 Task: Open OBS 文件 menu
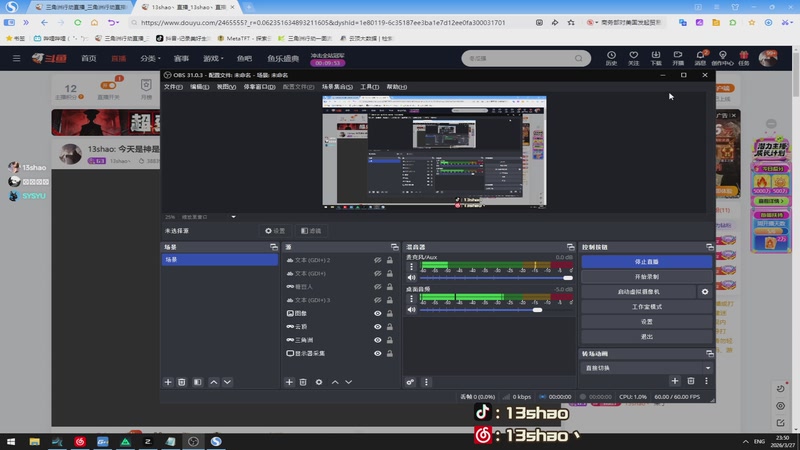(x=173, y=87)
